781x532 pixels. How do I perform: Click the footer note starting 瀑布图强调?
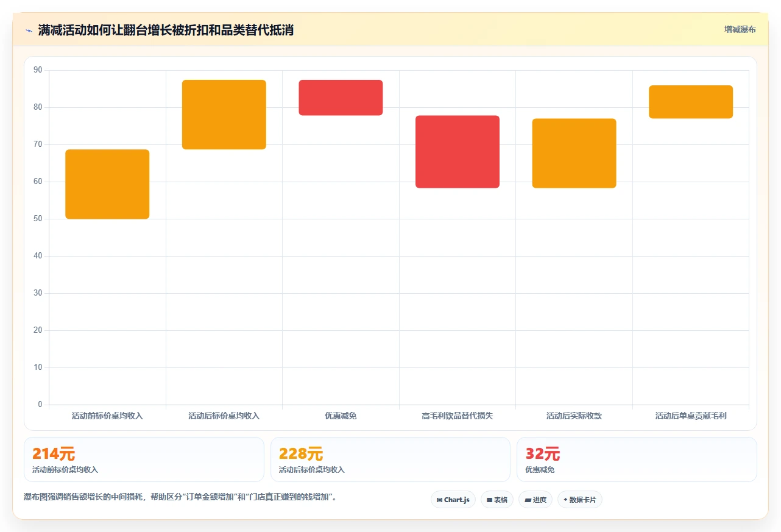pyautogui.click(x=180, y=497)
